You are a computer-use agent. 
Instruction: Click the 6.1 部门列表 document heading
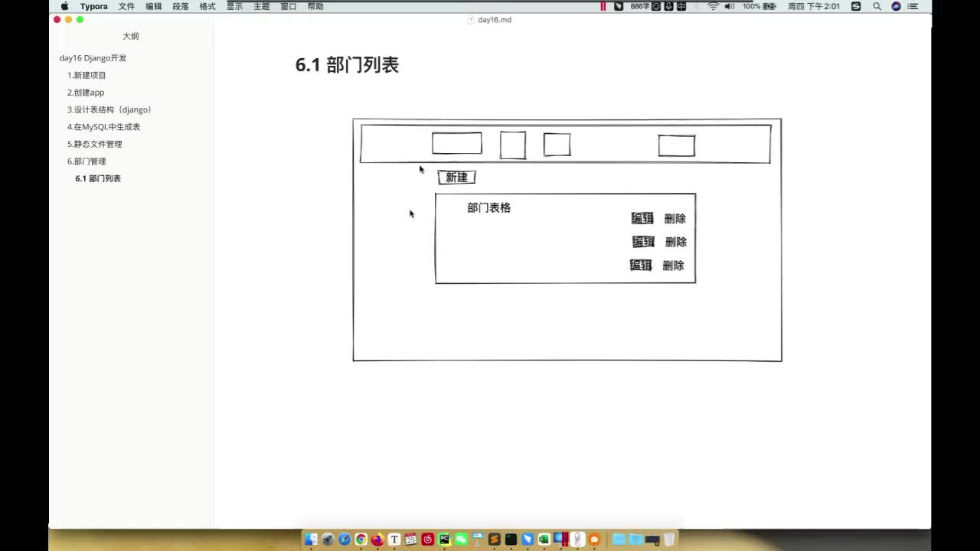pyautogui.click(x=347, y=65)
